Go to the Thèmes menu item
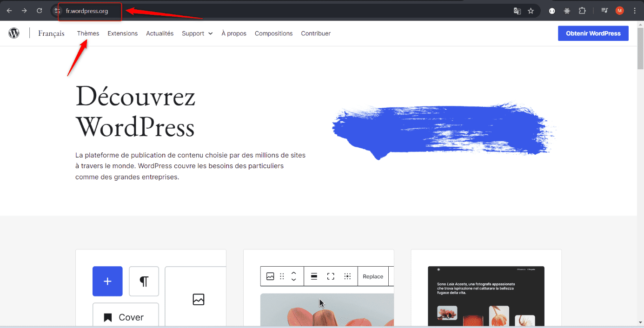644x328 pixels. [88, 33]
